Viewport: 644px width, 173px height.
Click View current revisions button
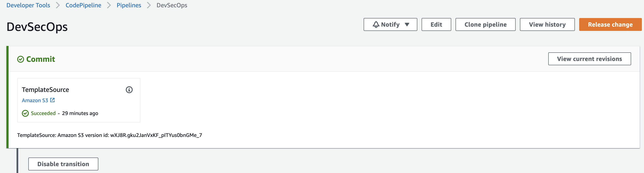(589, 59)
